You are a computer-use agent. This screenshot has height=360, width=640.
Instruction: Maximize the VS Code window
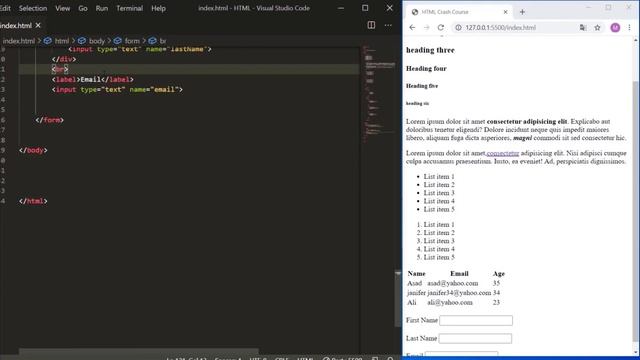point(365,8)
